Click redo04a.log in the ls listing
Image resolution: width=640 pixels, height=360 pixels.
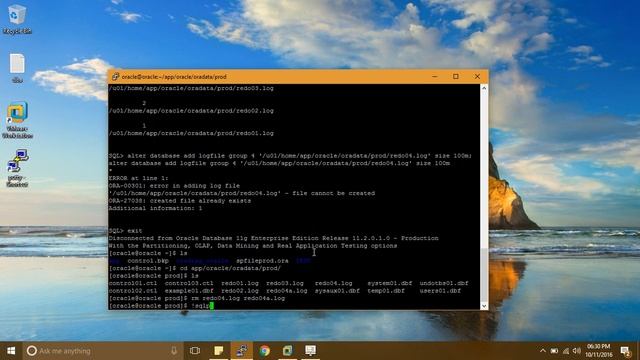tap(287, 291)
